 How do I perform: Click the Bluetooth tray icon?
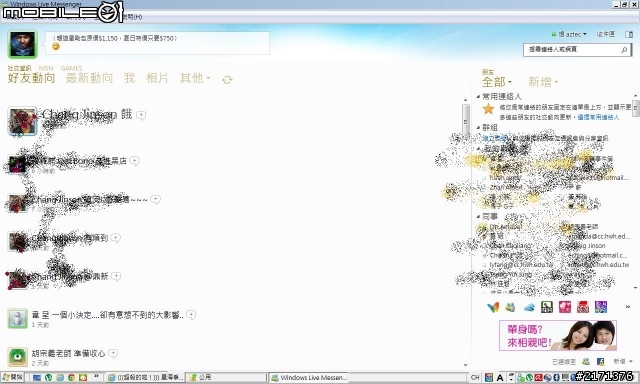click(x=556, y=378)
